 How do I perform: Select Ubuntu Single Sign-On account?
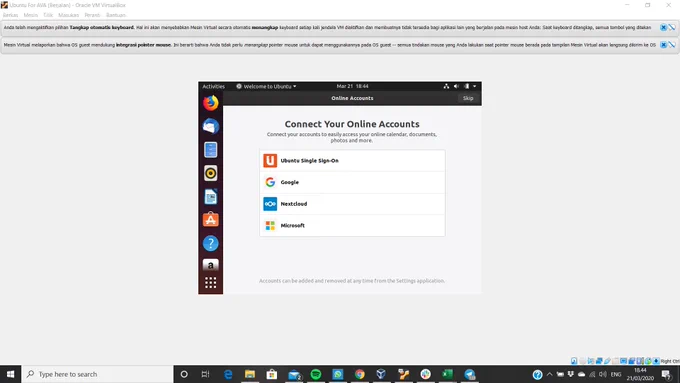352,160
